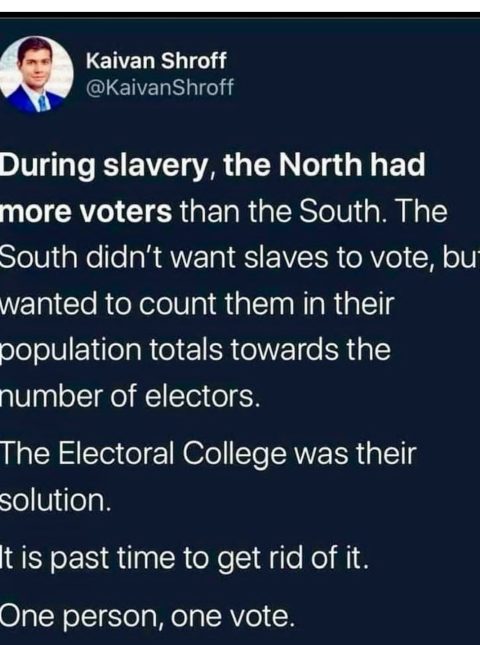Select the bold line 'During slavery, the North had'
This screenshot has height=645, width=480.
pos(212,165)
